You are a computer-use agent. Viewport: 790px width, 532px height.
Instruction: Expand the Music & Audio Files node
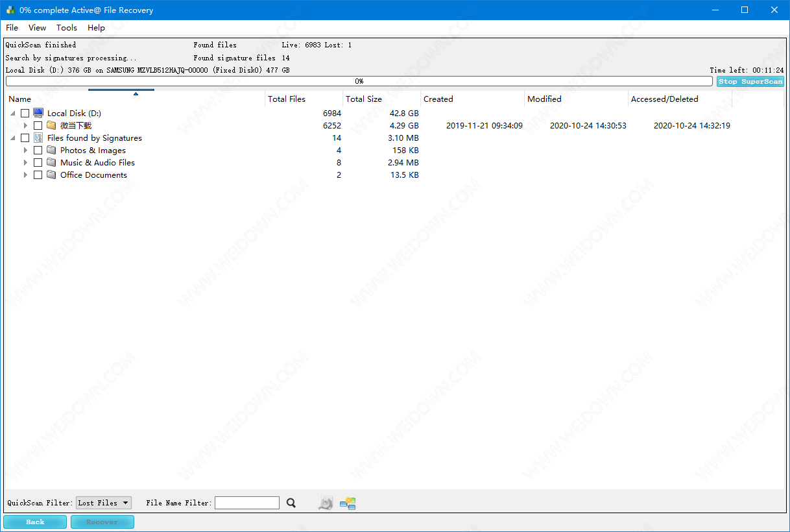point(26,163)
